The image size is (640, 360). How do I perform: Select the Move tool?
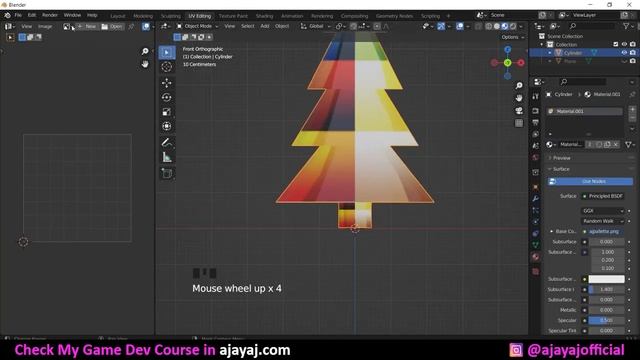click(x=167, y=83)
